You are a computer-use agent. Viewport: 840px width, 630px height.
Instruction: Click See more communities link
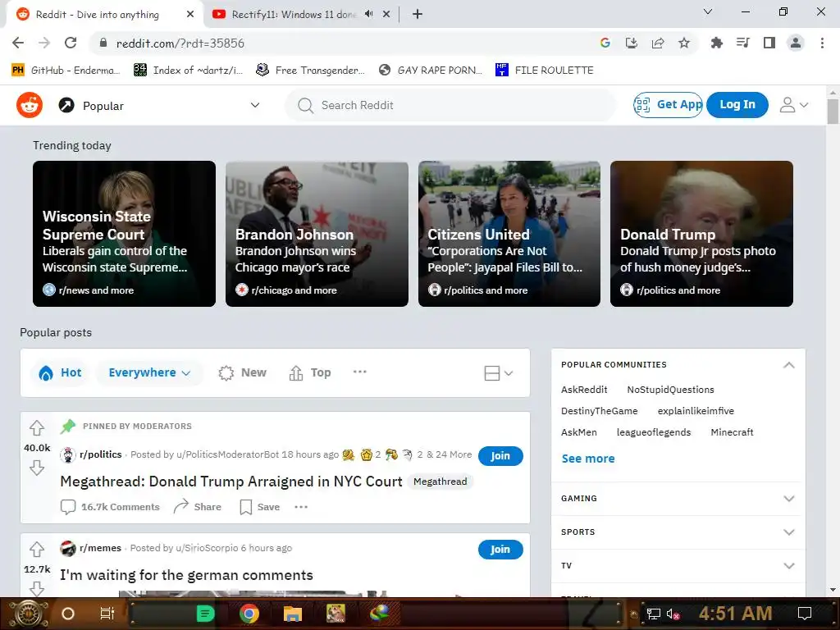[588, 459]
